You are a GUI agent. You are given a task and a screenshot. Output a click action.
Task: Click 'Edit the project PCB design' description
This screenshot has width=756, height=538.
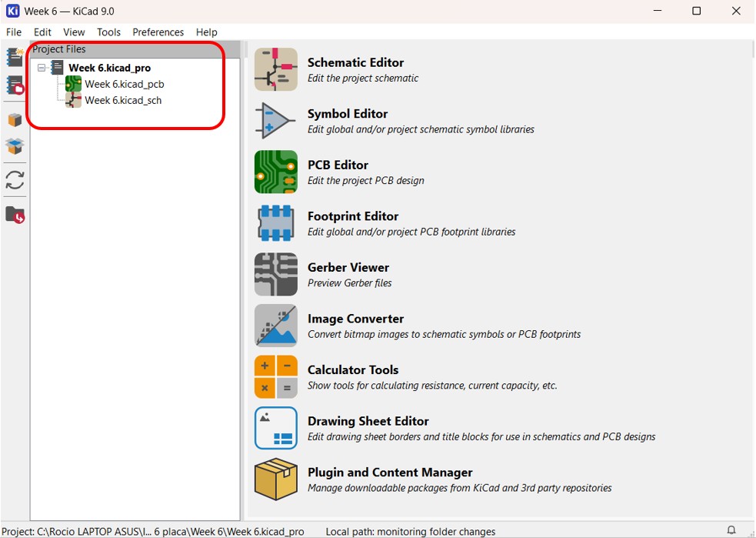[366, 180]
